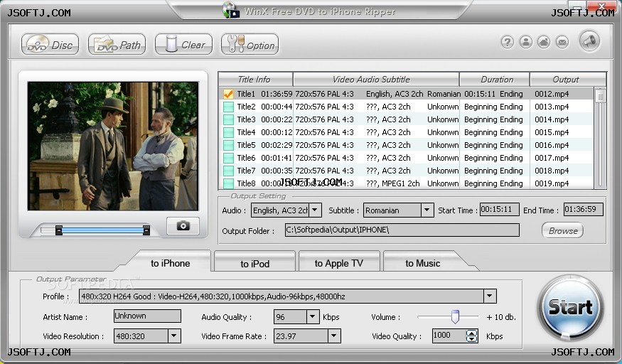Open the Audio track dropdown
622x364 pixels.
(315, 210)
